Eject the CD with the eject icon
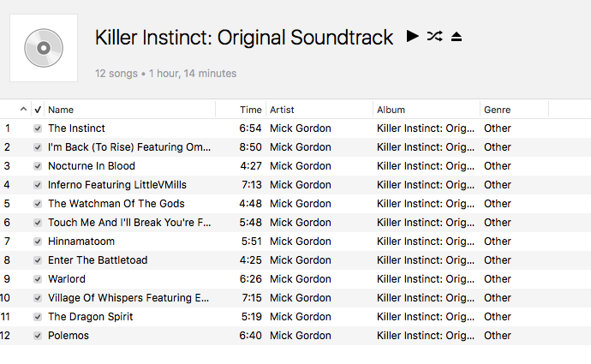Screen dimensions: 591x364 [457, 37]
